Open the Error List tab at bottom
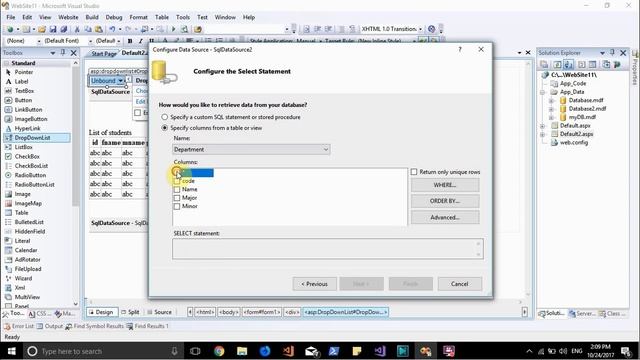The image size is (640, 360). coord(19,326)
